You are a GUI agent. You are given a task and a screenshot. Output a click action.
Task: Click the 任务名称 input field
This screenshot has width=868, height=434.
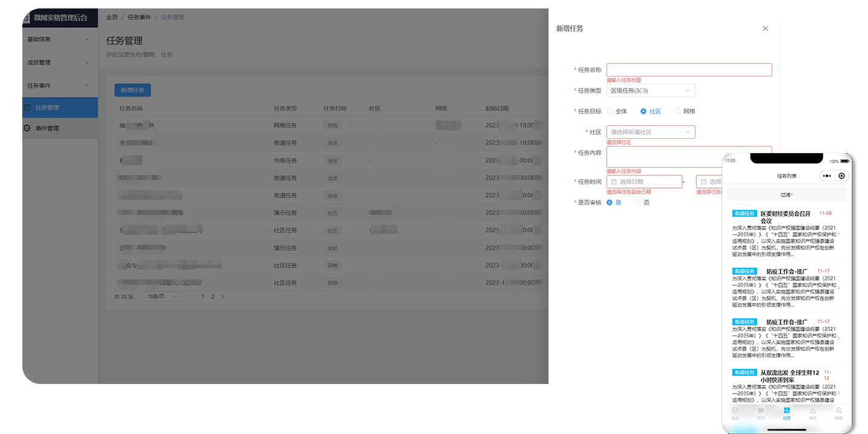(688, 70)
